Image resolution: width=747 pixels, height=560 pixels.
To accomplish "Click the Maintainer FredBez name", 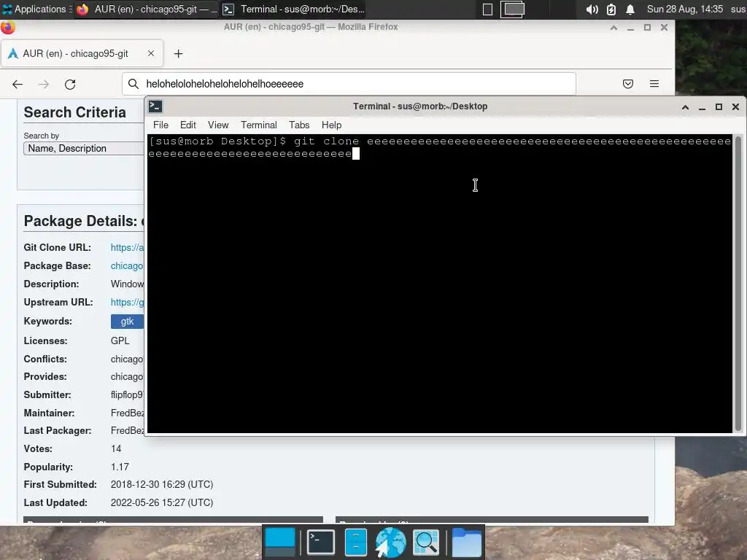I will point(127,413).
